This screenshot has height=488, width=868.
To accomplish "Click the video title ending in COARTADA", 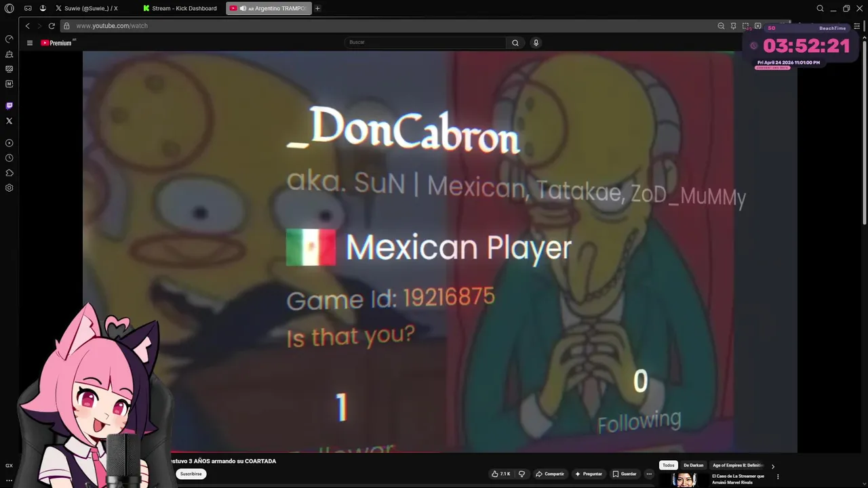I will [x=224, y=461].
